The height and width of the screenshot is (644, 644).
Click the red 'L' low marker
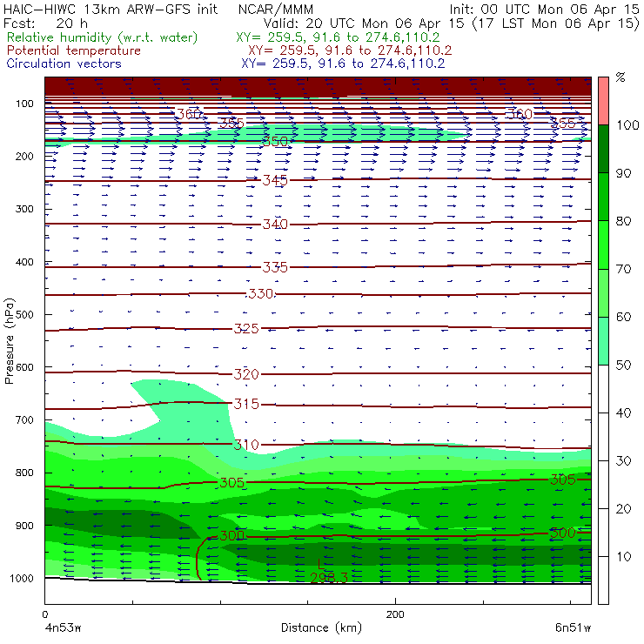322,565
